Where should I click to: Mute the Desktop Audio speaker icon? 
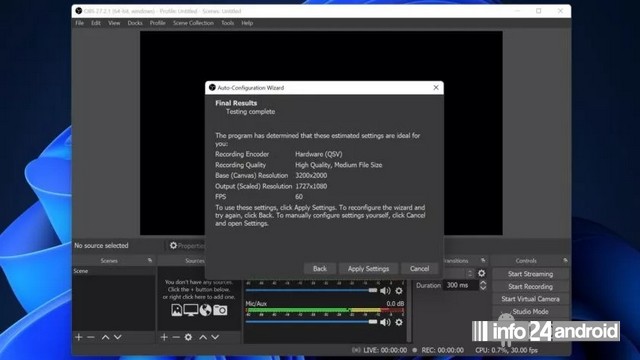pyautogui.click(x=385, y=291)
